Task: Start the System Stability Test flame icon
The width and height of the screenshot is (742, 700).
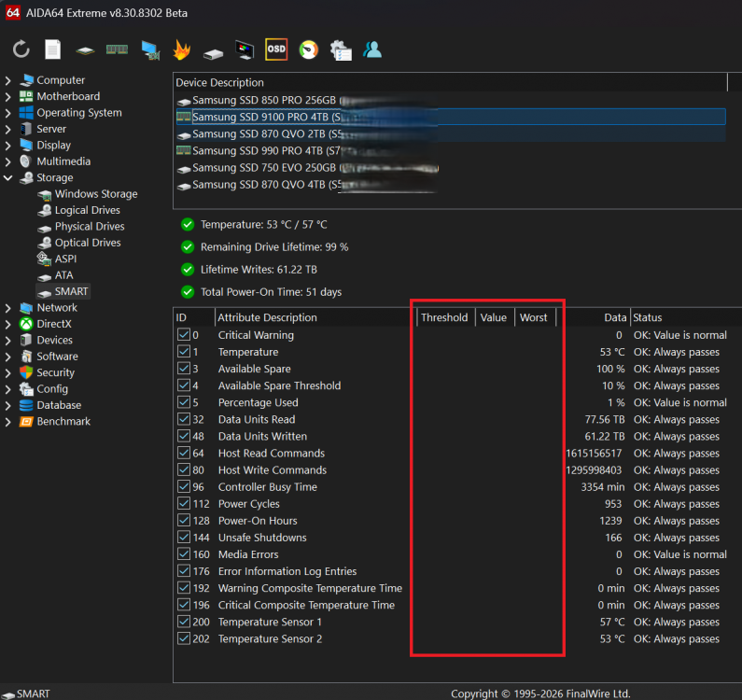Action: 182,49
